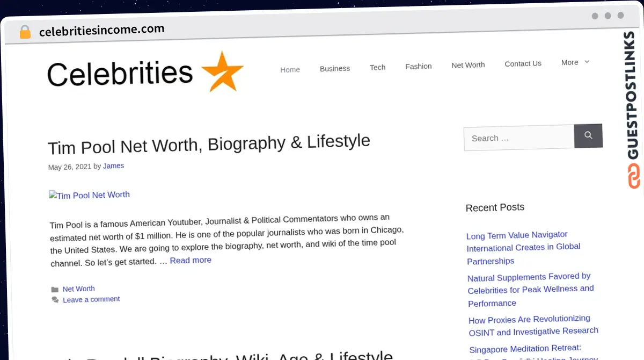The image size is (644, 360).
Task: Open the Home menu item
Action: 290,69
